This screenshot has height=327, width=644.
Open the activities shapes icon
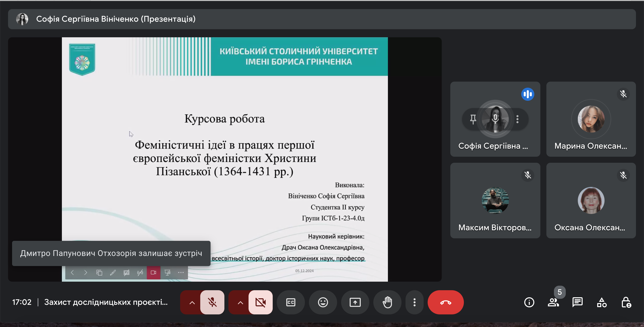[x=601, y=302]
